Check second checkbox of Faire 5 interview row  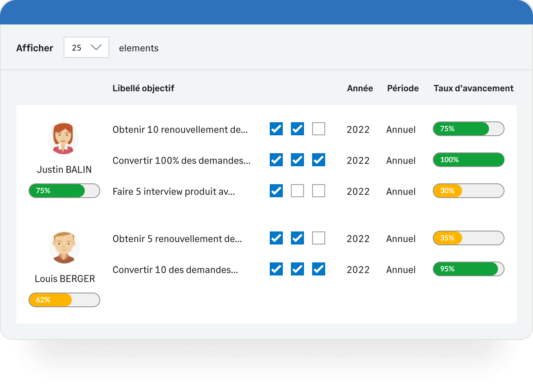coord(297,191)
